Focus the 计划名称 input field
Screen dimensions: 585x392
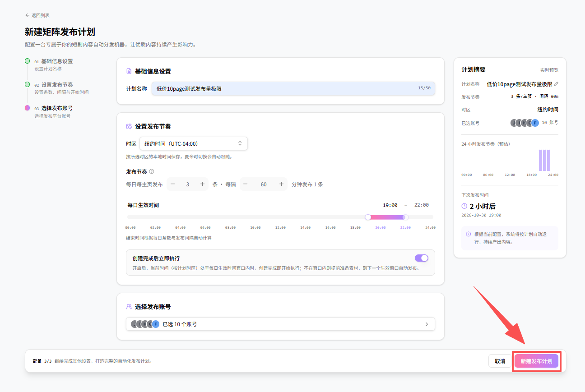[x=293, y=88]
